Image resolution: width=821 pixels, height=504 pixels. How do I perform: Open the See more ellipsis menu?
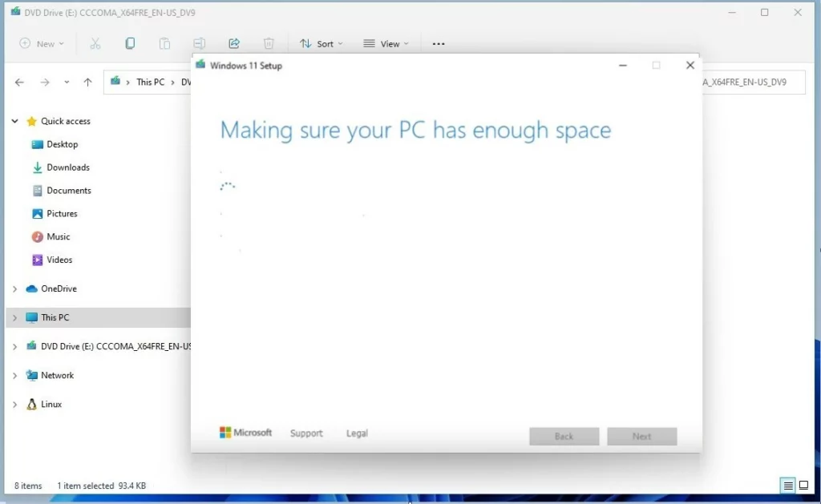pyautogui.click(x=439, y=44)
